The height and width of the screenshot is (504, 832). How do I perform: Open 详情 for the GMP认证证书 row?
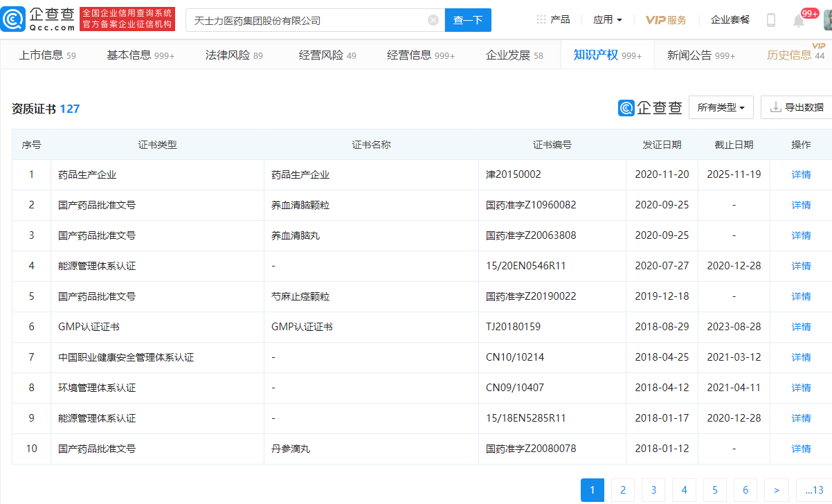pyautogui.click(x=800, y=326)
